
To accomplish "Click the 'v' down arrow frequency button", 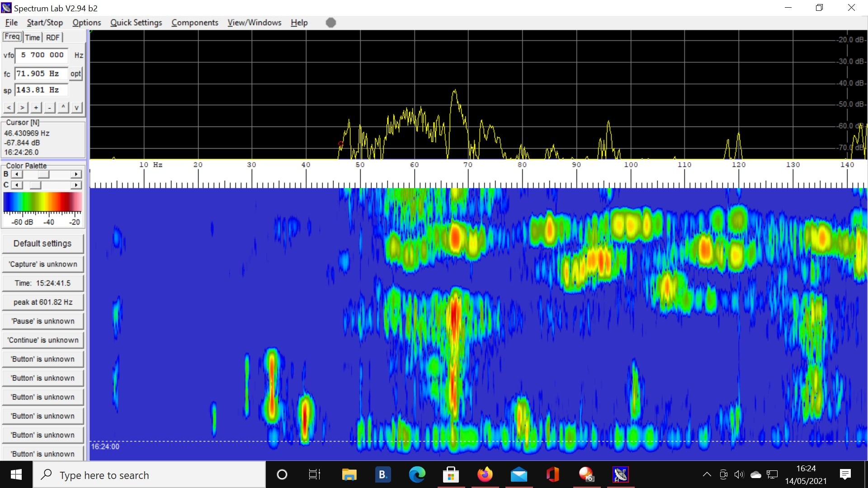I will pos(76,108).
